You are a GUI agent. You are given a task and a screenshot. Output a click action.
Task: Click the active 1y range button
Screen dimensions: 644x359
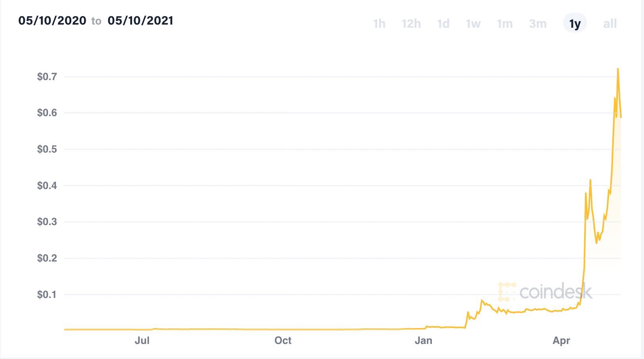[x=575, y=24]
